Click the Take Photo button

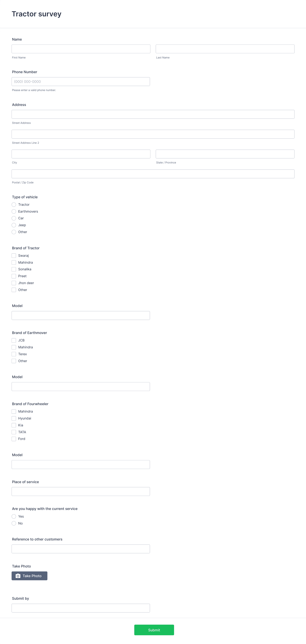[x=29, y=576]
